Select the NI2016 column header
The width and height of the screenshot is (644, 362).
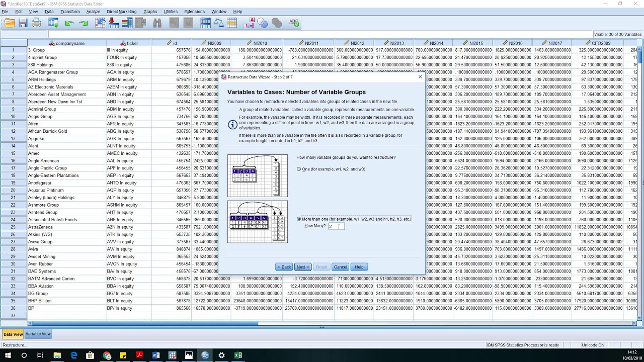512,43
